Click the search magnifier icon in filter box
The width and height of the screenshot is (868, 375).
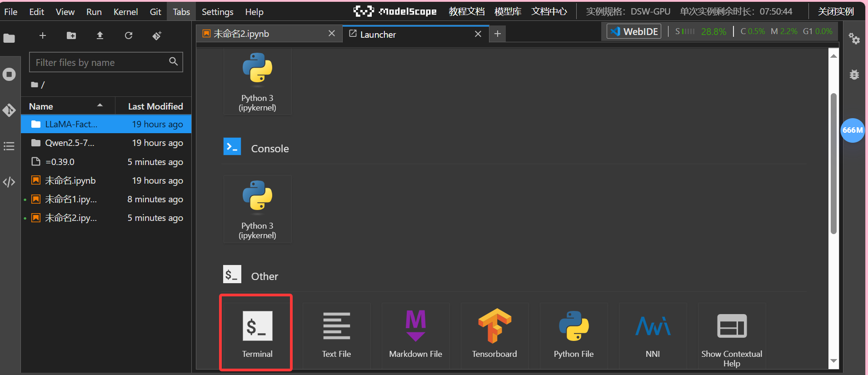point(173,61)
